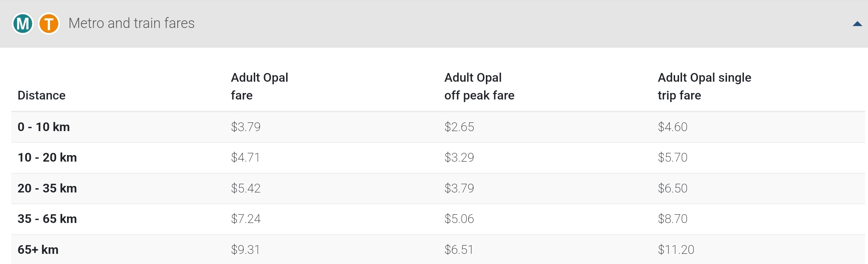Click the $6.50 single trip fare value
868x264 pixels.
(x=673, y=188)
